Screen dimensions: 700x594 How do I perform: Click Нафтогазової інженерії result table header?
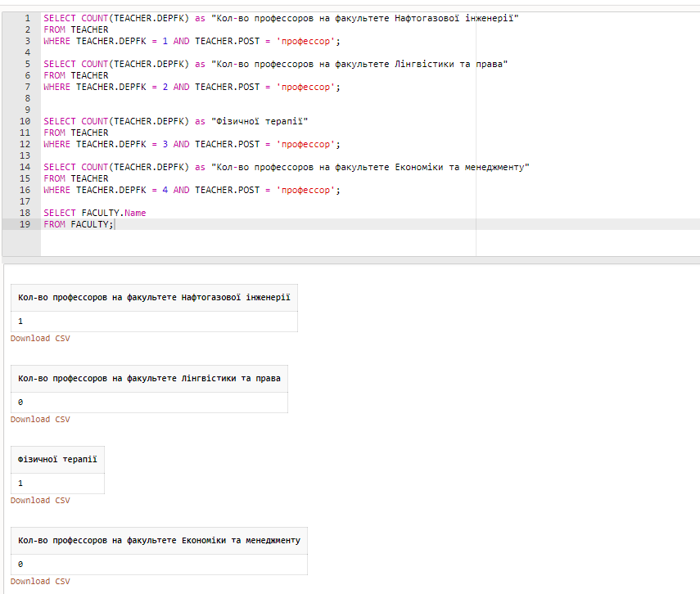[x=154, y=297]
